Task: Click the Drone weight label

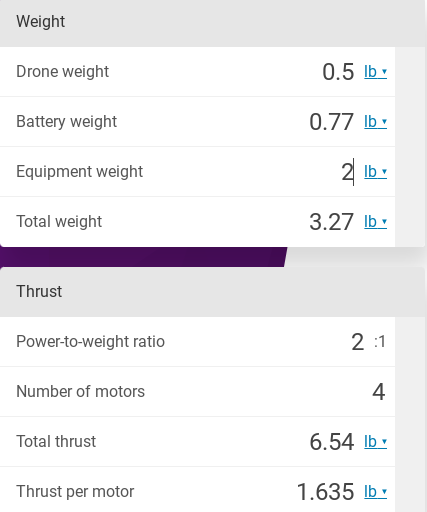Action: pyautogui.click(x=63, y=72)
